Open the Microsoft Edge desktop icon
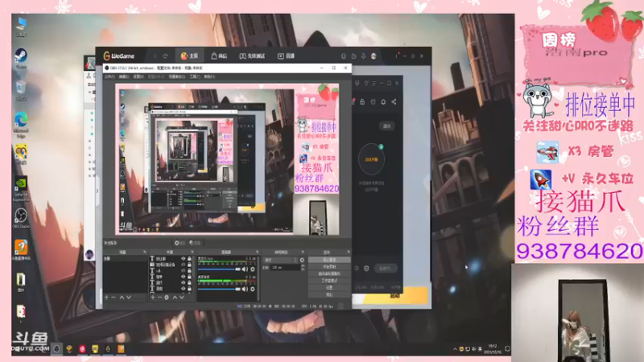 coord(21,125)
